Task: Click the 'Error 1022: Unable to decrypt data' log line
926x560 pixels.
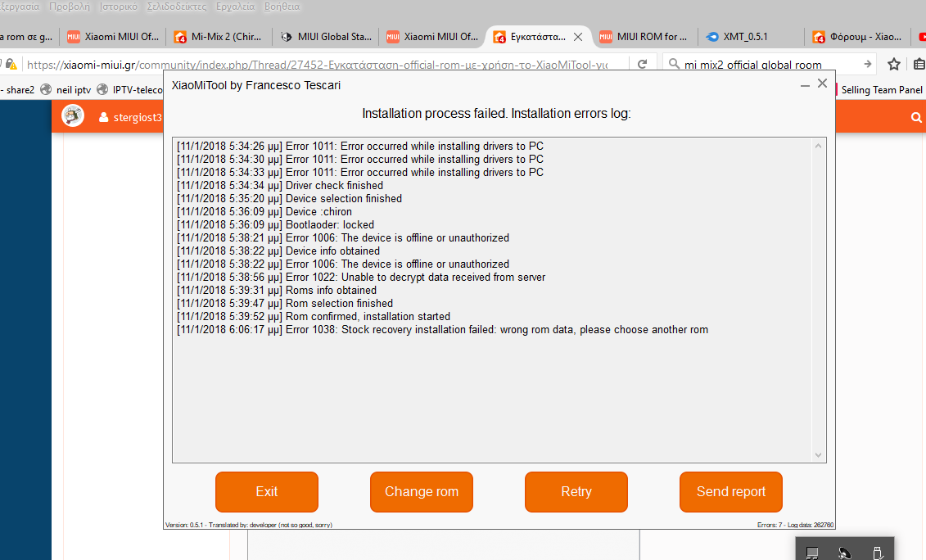Action: click(361, 277)
